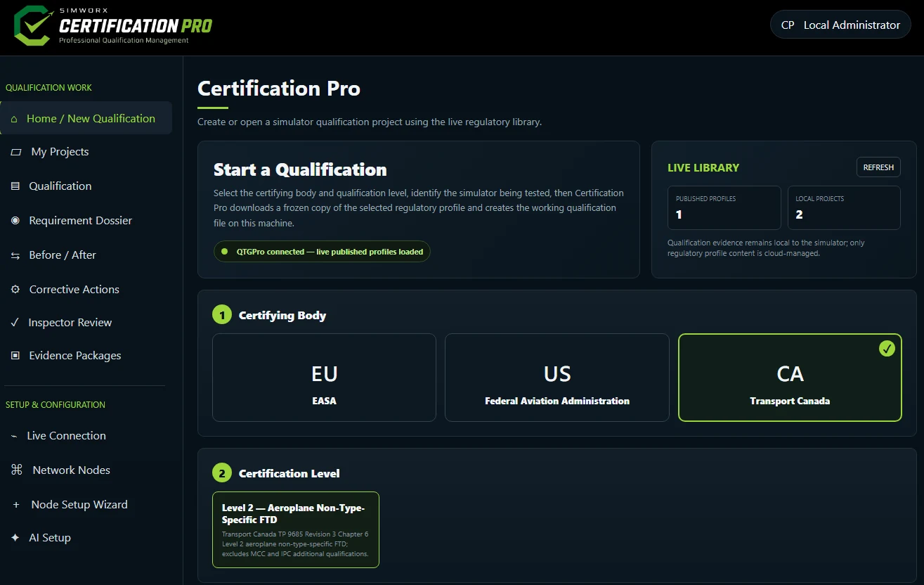The height and width of the screenshot is (585, 924).
Task: Click the circle icon beside Requirement Dossier
Action: tap(15, 221)
